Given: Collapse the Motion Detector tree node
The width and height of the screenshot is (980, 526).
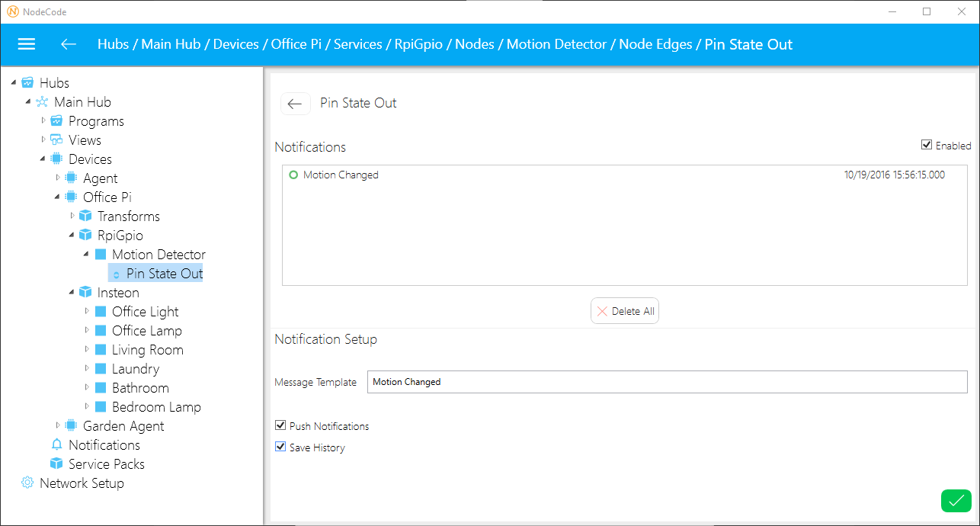Looking at the screenshot, I should coord(86,255).
